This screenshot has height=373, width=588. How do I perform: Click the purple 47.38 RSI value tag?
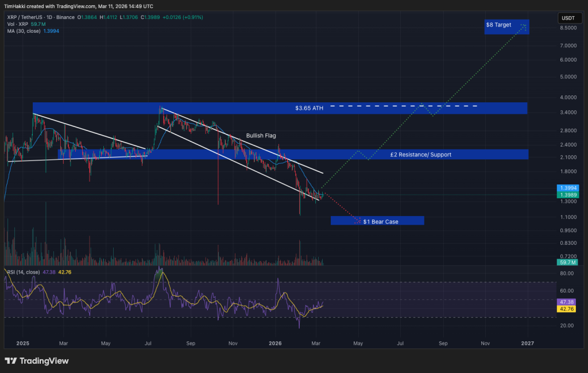[567, 301]
